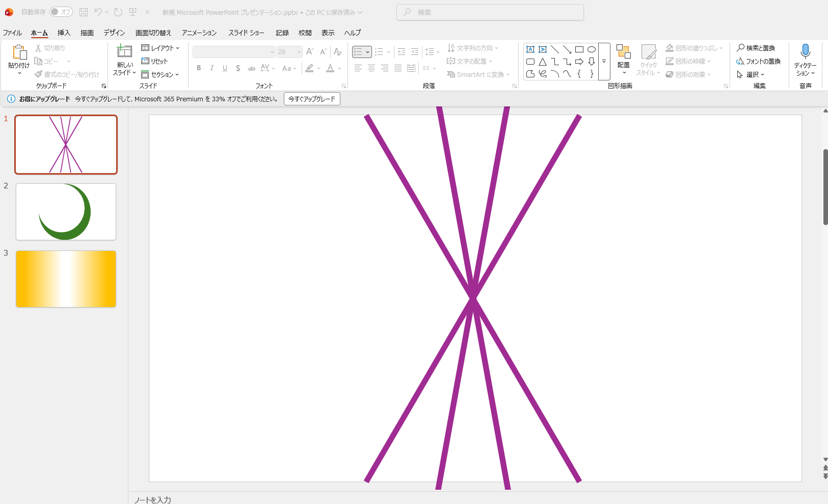Click the Reset (リセット) button
This screenshot has width=828, height=504.
pyautogui.click(x=155, y=61)
